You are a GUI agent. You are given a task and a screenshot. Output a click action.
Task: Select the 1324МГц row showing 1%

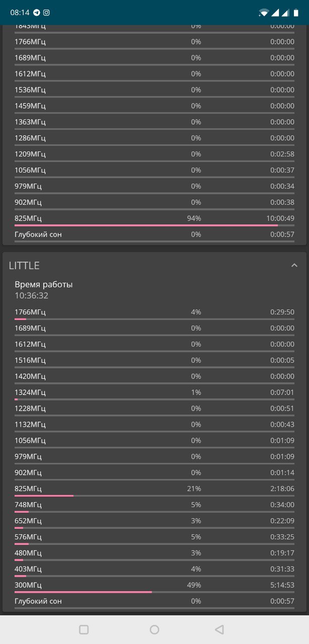[154, 393]
